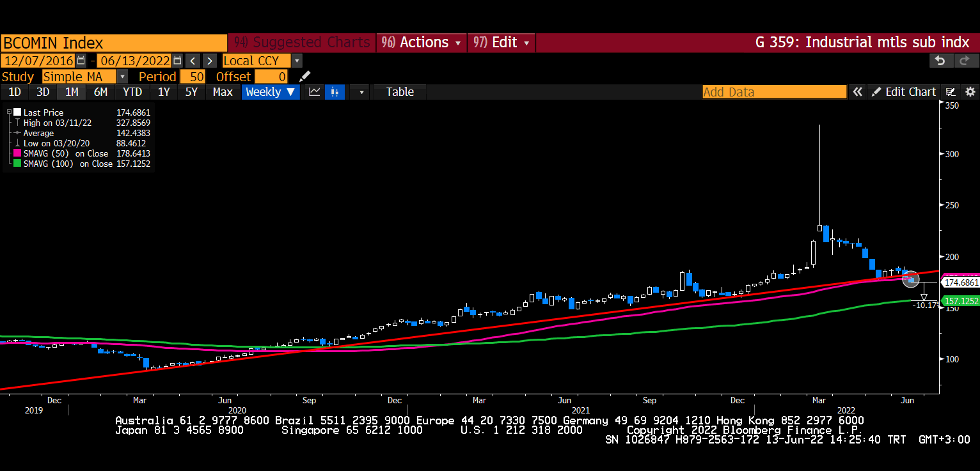
Task: Click the end date field 06/13/2022
Action: click(x=134, y=61)
